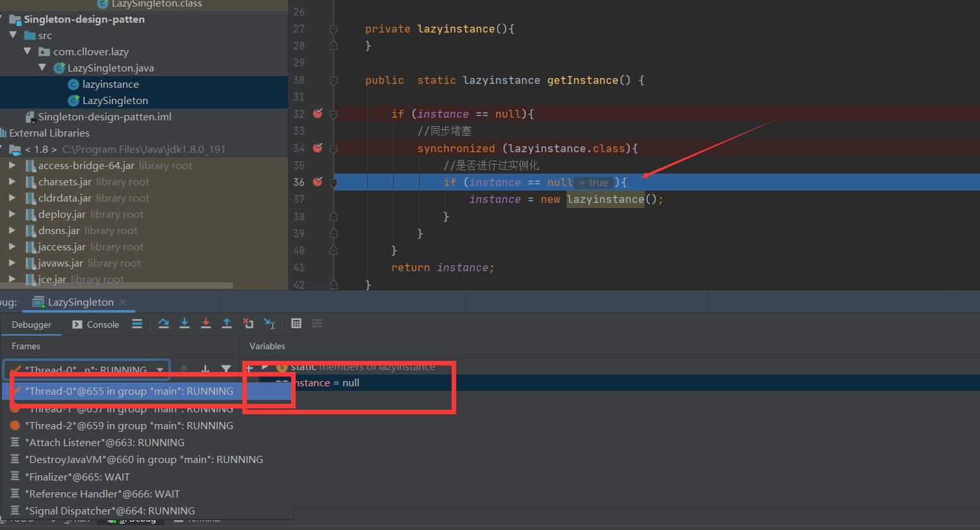Expand the deploy.jar library node
Image resolution: width=980 pixels, height=530 pixels.
[x=12, y=214]
